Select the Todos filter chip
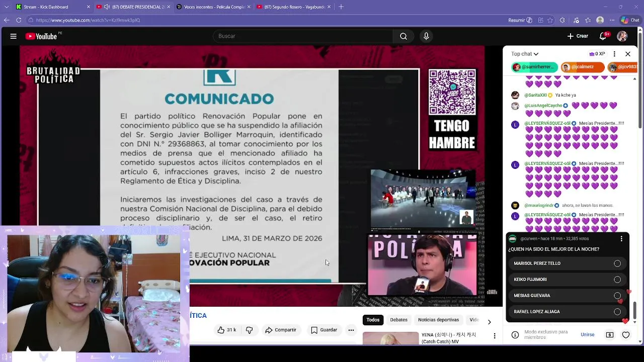Image resolution: width=644 pixels, height=362 pixels. (x=373, y=320)
